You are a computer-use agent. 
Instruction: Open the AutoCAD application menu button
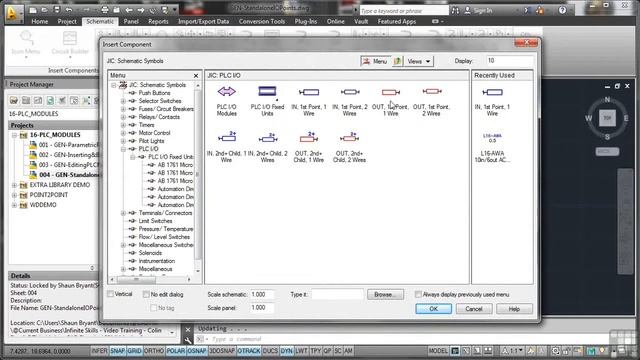point(12,14)
